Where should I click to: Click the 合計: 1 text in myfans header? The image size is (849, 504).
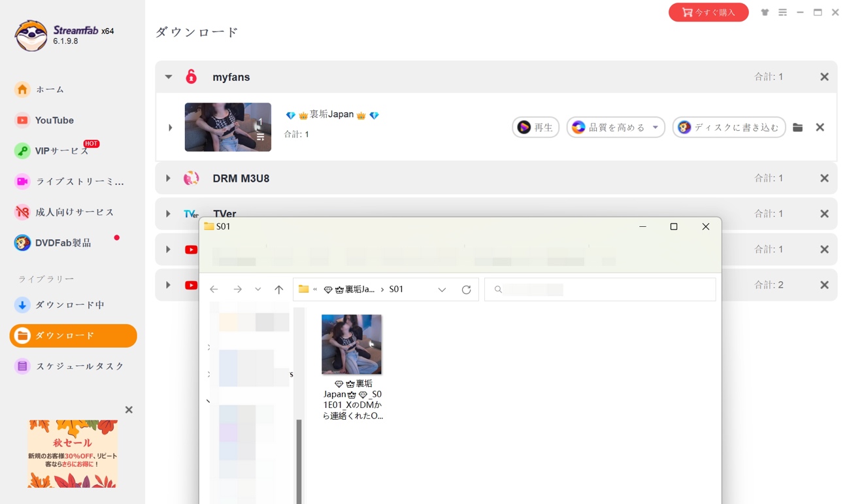pyautogui.click(x=769, y=77)
